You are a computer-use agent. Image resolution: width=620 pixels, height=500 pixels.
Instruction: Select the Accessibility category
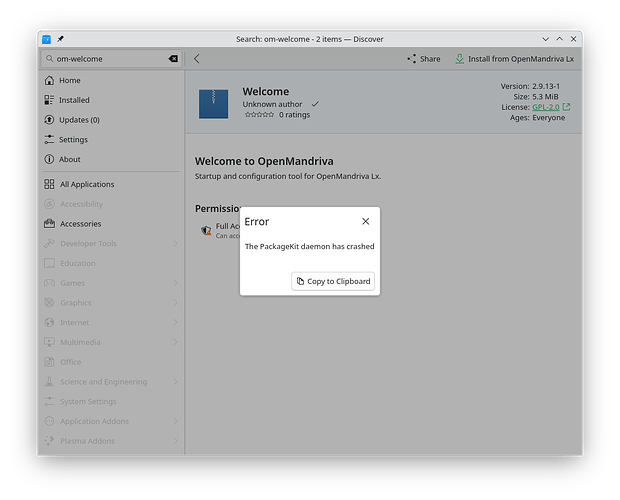[x=112, y=204]
